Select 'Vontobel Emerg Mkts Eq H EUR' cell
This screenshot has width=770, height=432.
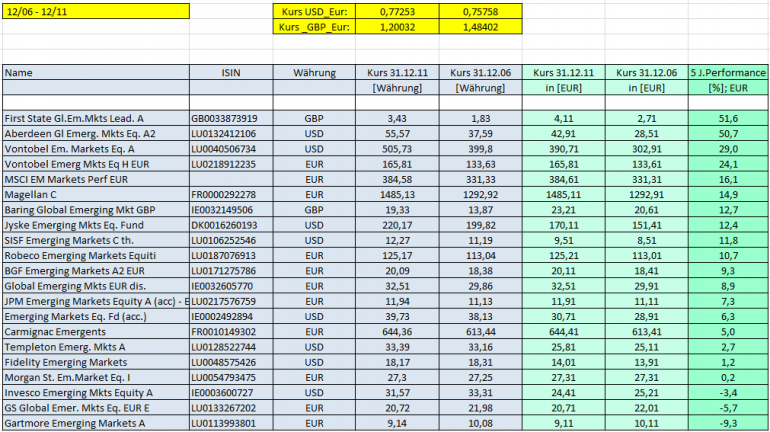click(96, 164)
